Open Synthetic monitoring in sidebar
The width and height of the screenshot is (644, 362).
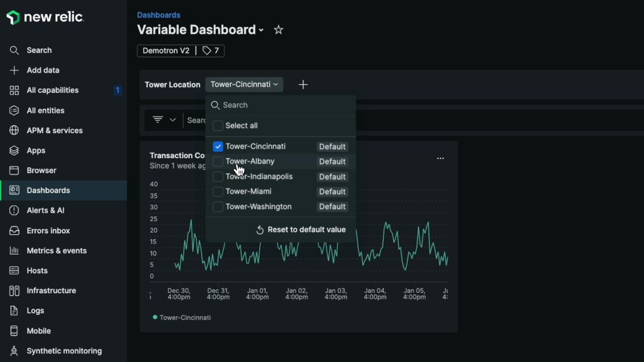click(64, 351)
